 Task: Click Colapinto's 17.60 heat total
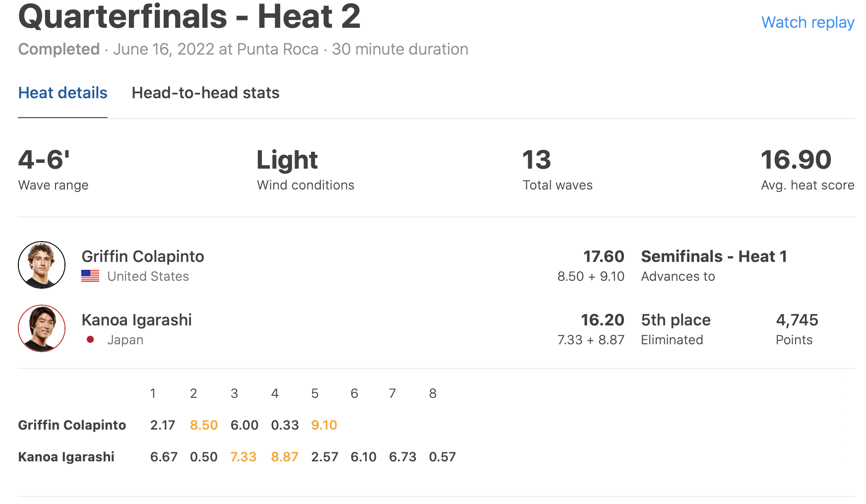point(604,256)
